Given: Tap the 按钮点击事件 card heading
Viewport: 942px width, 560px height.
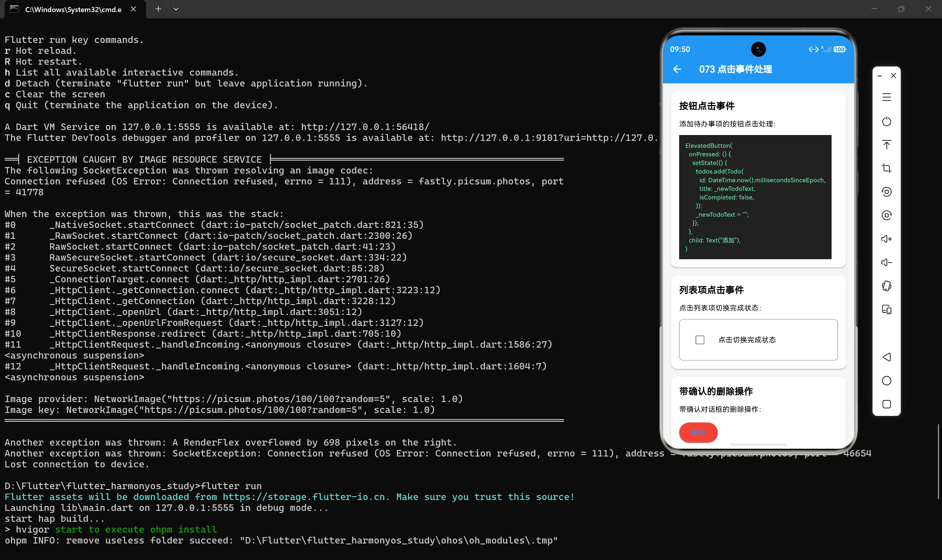Looking at the screenshot, I should (x=707, y=106).
